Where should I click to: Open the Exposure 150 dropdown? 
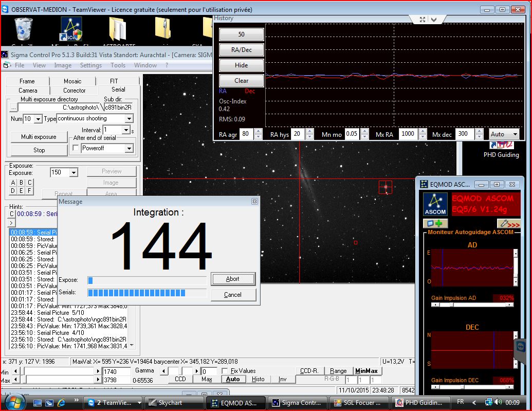coord(74,173)
